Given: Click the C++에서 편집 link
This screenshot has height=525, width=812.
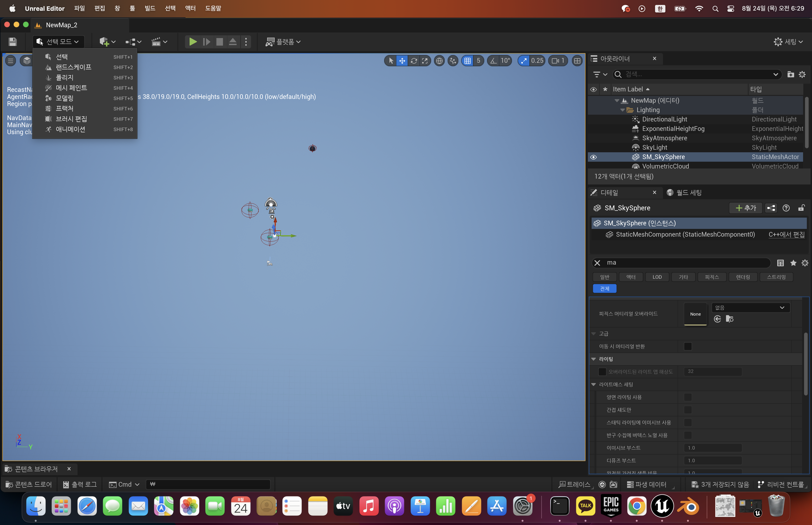Looking at the screenshot, I should click(x=786, y=235).
